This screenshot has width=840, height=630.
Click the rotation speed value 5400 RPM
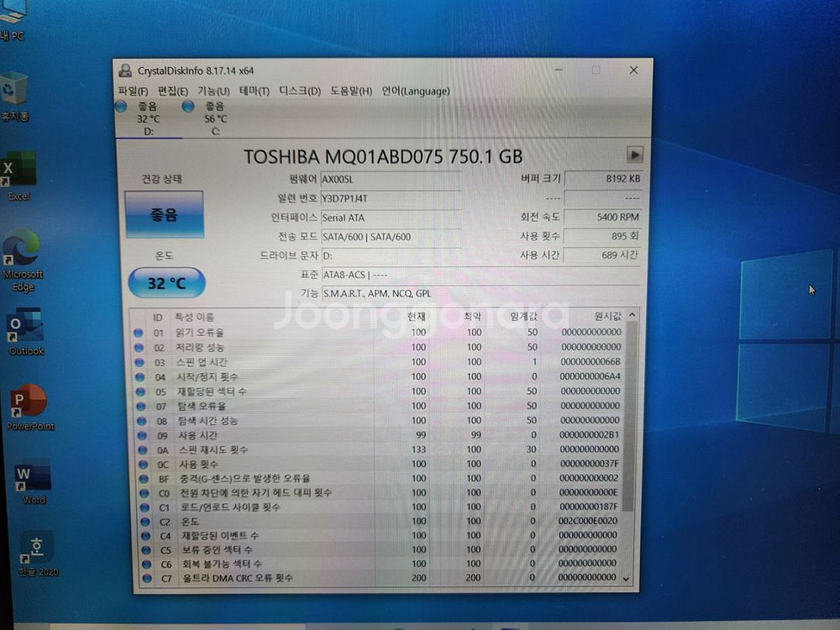tap(603, 217)
